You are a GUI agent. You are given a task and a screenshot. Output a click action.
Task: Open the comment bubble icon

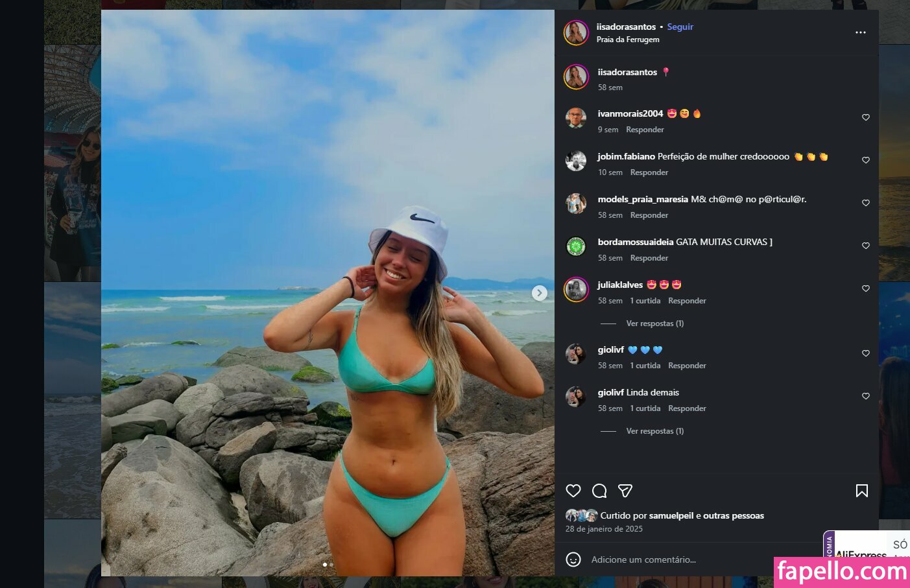point(599,491)
